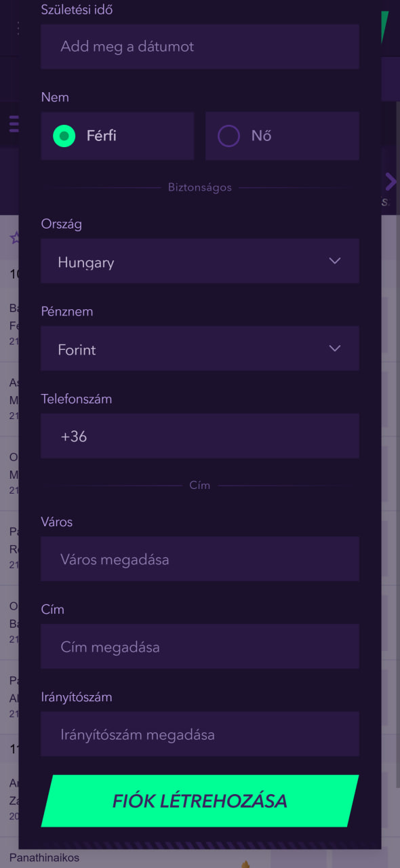Screen dimensions: 400x868
Task: Open the three-dot menu at top left
Action: [x=17, y=28]
